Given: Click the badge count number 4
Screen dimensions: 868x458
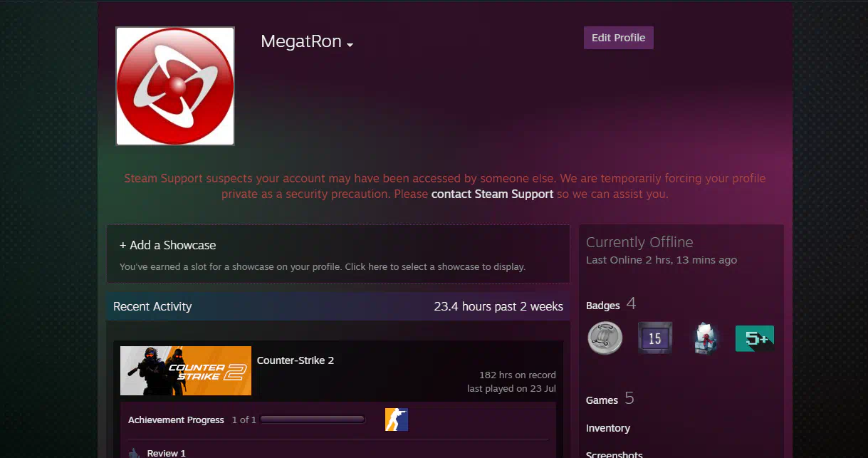Looking at the screenshot, I should click(631, 304).
